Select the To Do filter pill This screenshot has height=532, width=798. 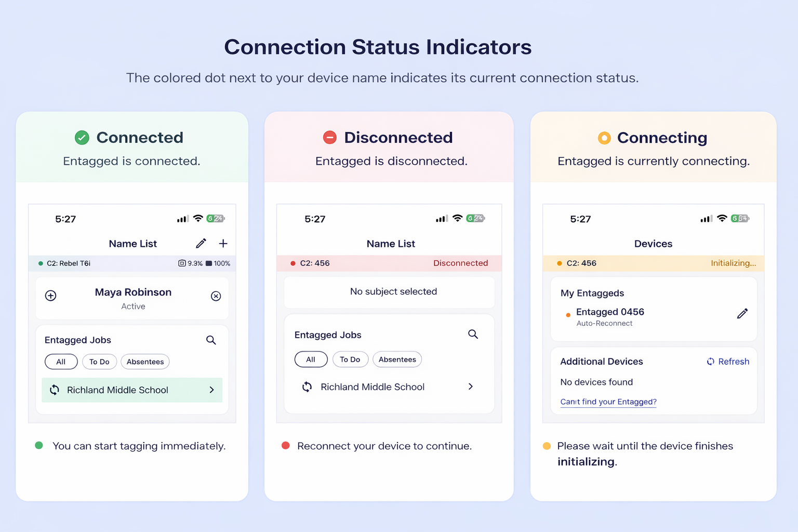(99, 362)
